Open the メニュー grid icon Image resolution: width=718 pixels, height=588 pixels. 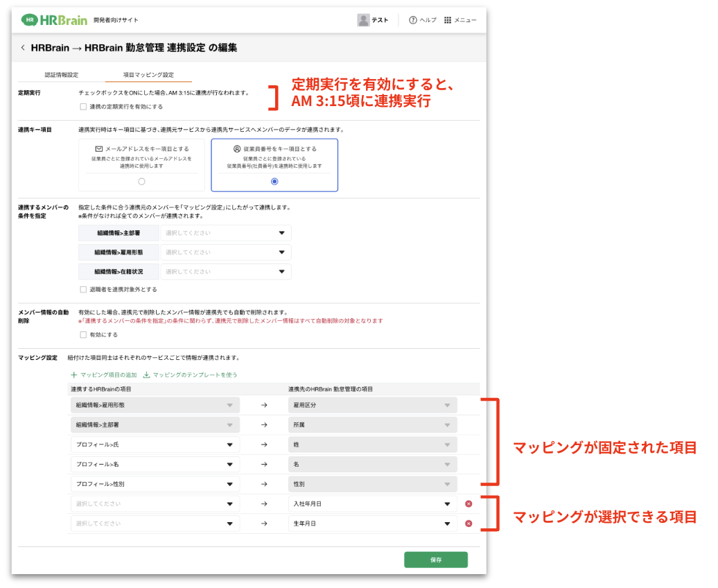(448, 20)
